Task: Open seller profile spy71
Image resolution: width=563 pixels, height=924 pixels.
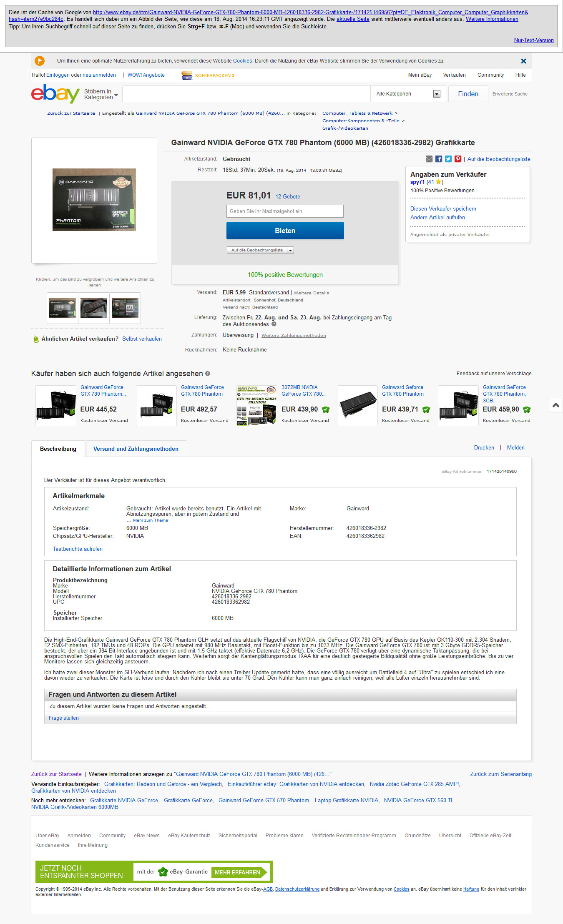Action: click(417, 182)
